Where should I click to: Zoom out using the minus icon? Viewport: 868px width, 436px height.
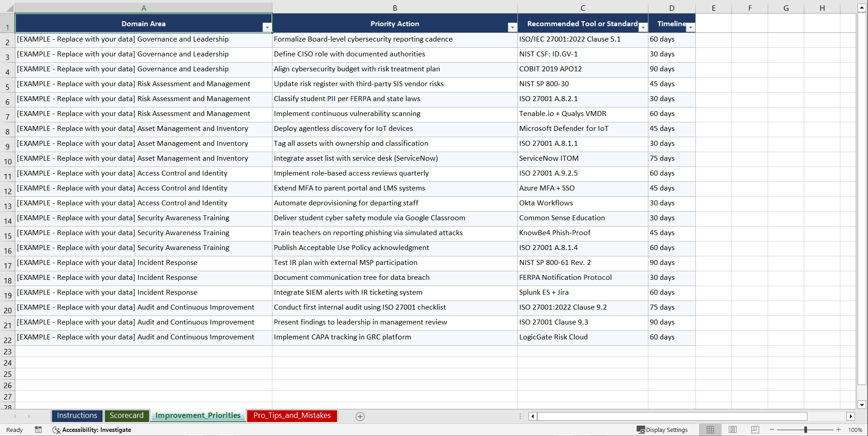pyautogui.click(x=772, y=430)
